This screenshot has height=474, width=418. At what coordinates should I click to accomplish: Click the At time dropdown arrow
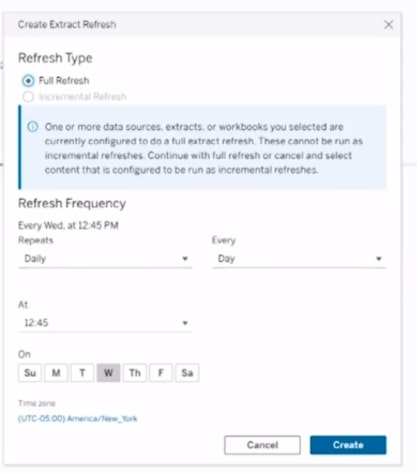coord(185,323)
